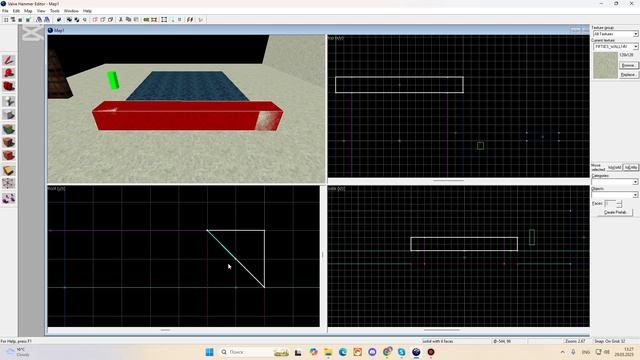Select the Vertex manipulation tool
The image size is (640, 360).
(x=9, y=184)
